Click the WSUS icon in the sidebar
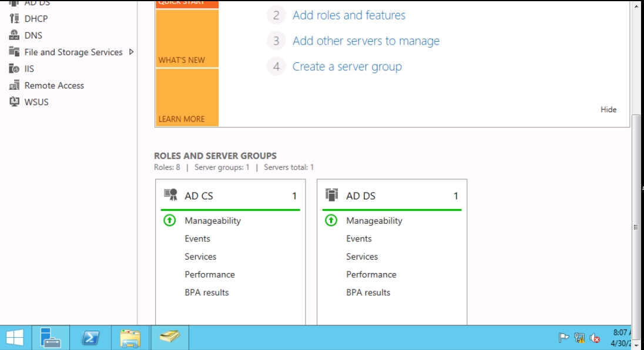The width and height of the screenshot is (644, 350). (14, 102)
